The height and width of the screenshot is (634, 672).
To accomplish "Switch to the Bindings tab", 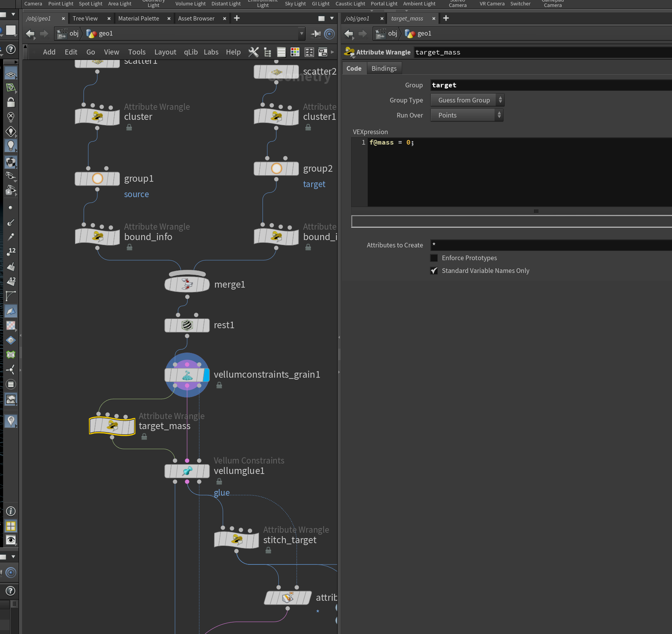I will pos(384,68).
